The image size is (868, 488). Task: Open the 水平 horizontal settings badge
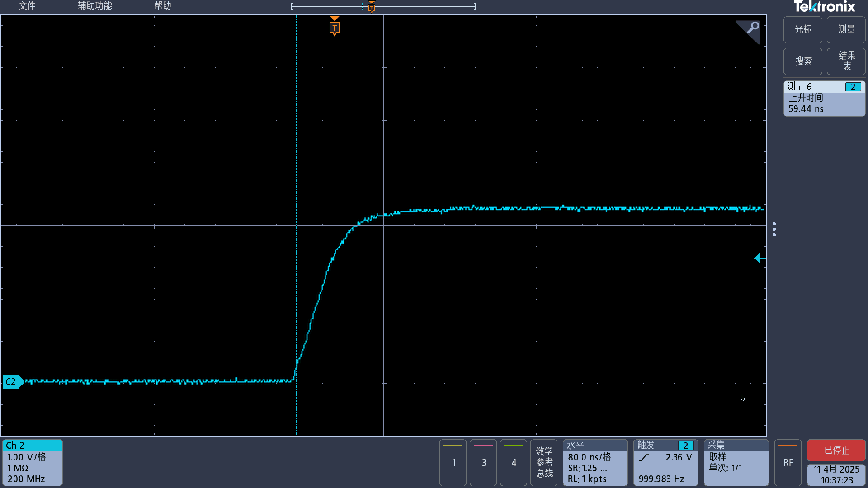coord(594,462)
